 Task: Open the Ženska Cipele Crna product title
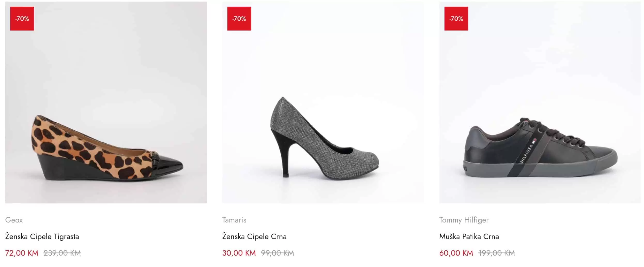[254, 236]
